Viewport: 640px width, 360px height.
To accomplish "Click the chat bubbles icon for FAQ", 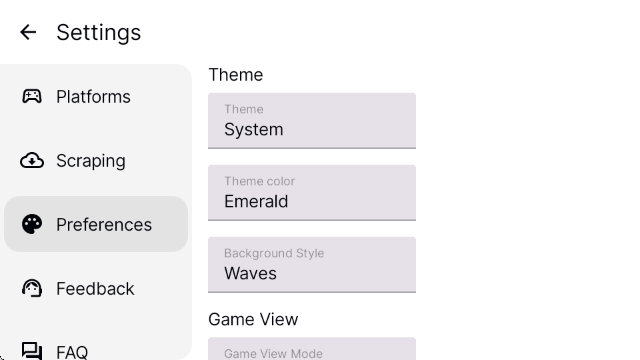I will 32,351.
